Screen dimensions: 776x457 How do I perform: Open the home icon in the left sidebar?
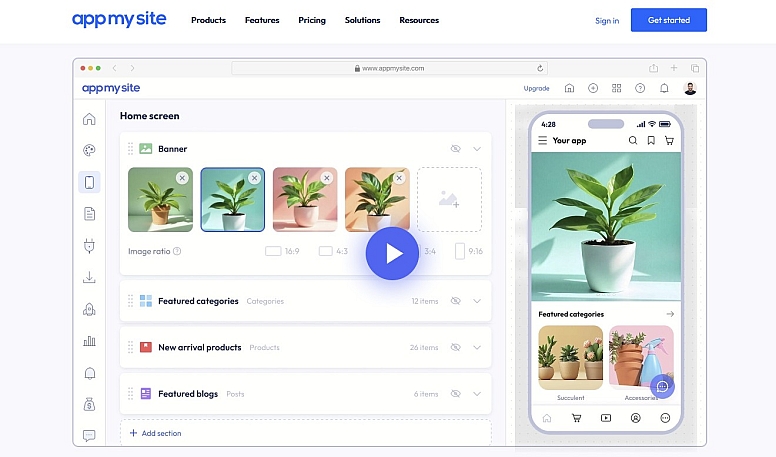89,119
